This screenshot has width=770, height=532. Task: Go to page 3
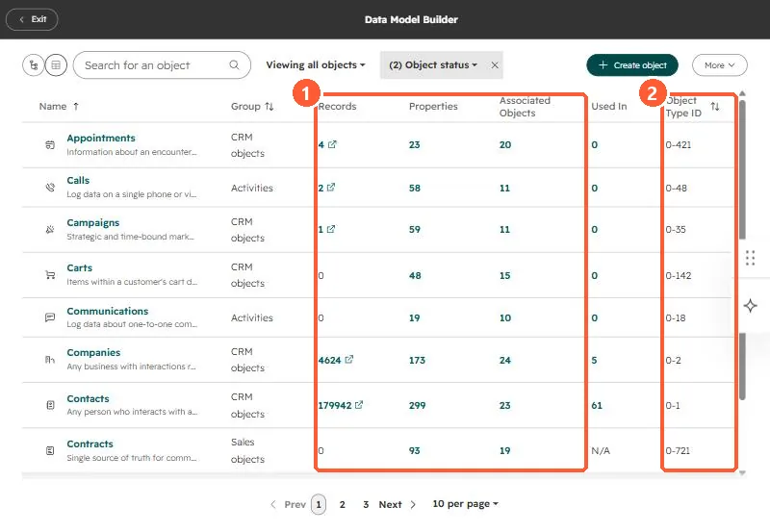tap(366, 504)
